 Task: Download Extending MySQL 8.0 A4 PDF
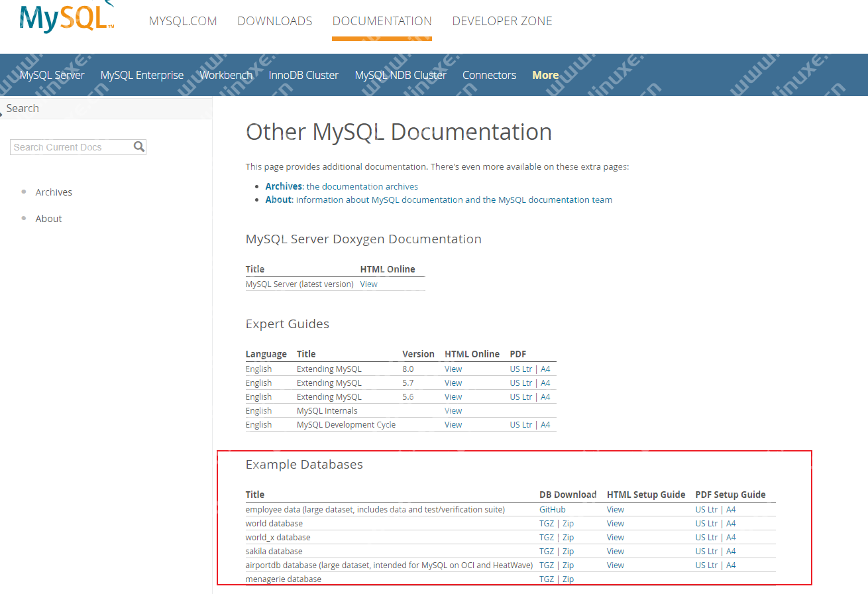(545, 369)
